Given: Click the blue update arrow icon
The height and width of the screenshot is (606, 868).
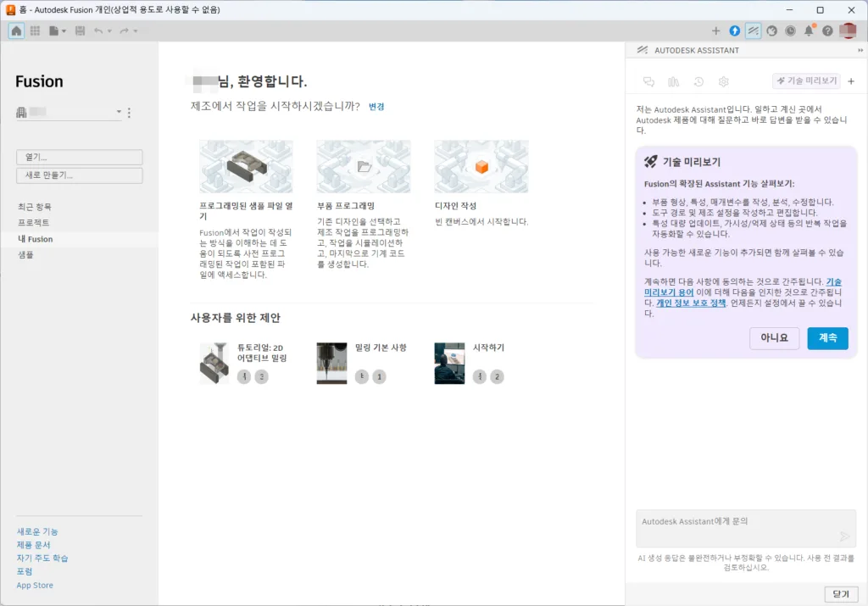Looking at the screenshot, I should (735, 31).
